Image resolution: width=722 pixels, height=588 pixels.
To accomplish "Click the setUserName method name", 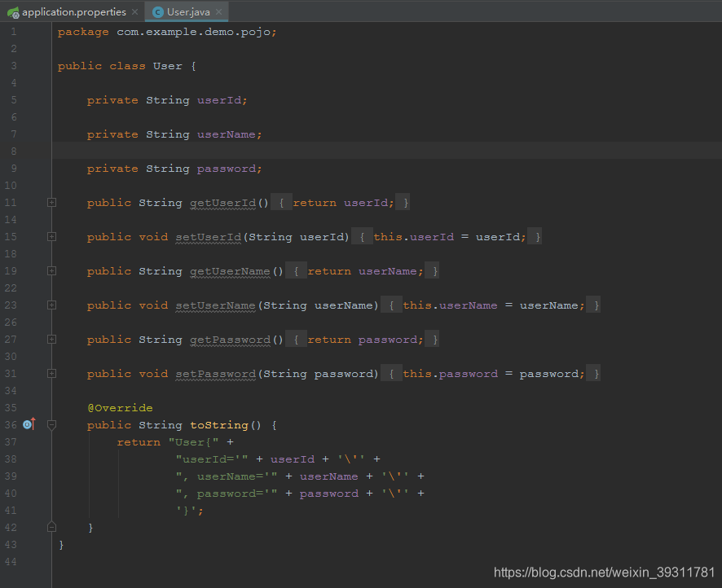I will coord(215,305).
